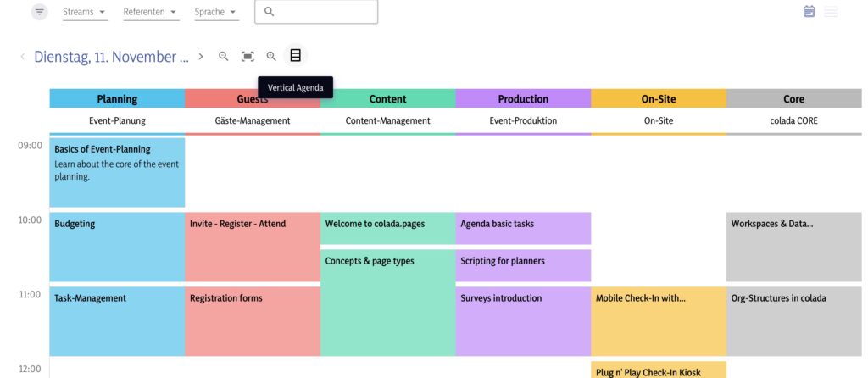Click the yellow On-Site stream header
The height and width of the screenshot is (378, 868).
(658, 99)
